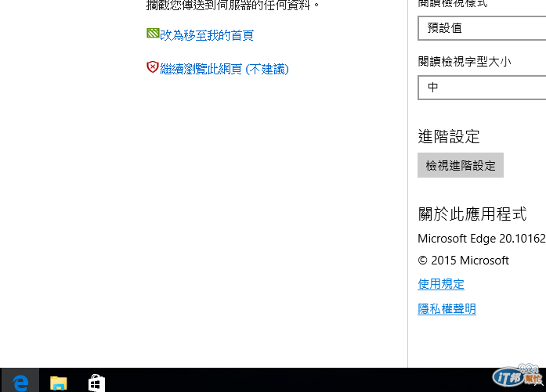Open Microsoft Edge from the taskbar
546x392 pixels.
tap(20, 382)
